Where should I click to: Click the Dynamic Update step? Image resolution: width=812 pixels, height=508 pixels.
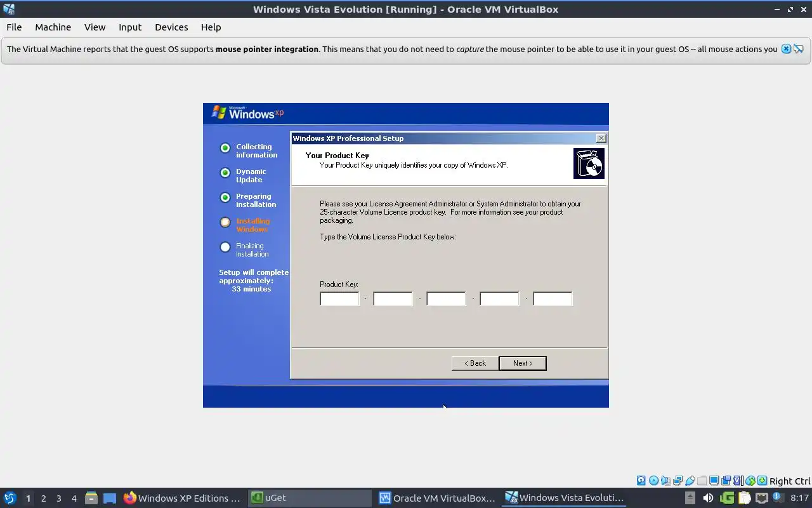[251, 175]
